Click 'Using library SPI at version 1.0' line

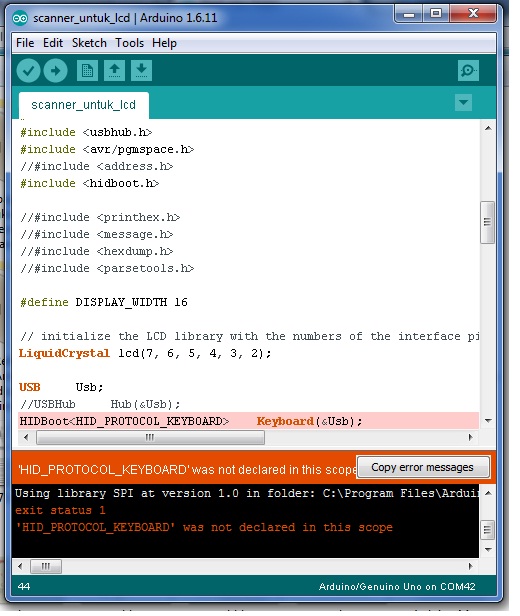point(247,493)
